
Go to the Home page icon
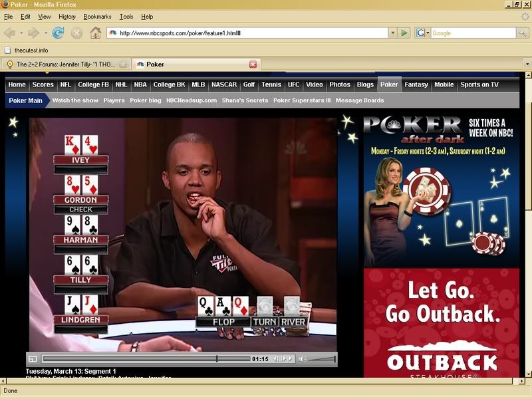coord(95,33)
